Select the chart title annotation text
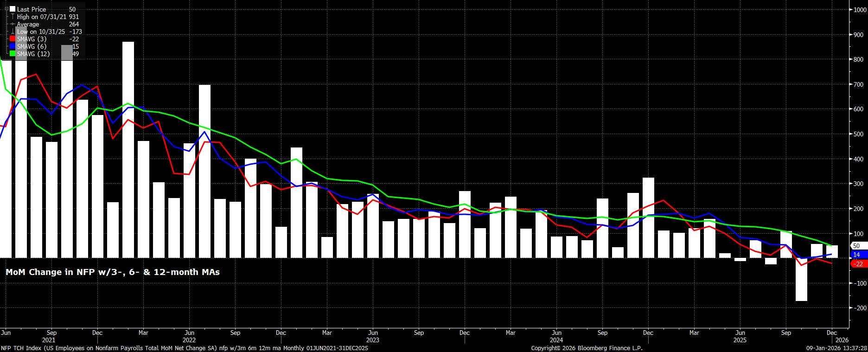This screenshot has height=352, width=868. coord(113,272)
